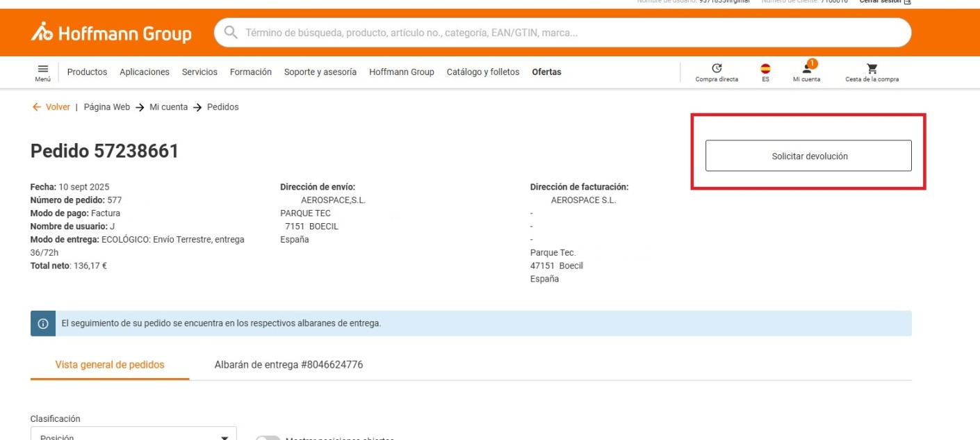Click the Solicitar devolución button
The image size is (980, 440).
[x=808, y=156]
